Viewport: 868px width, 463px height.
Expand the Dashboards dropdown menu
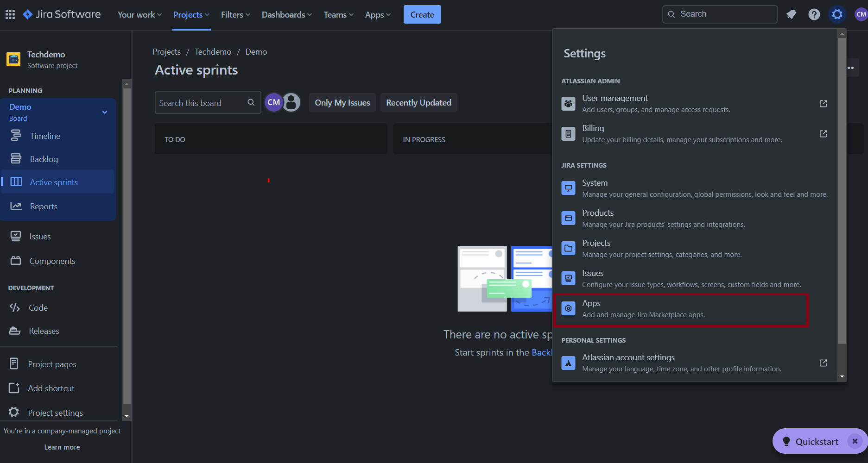[286, 15]
